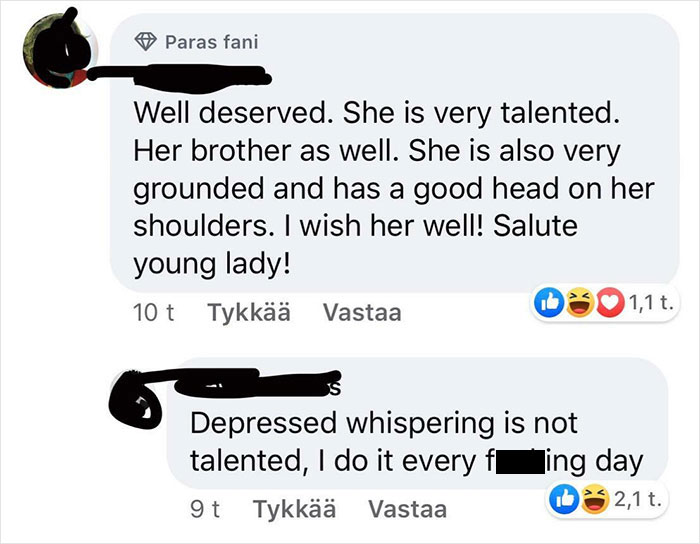Click Vastaa under the first comment

click(x=362, y=312)
